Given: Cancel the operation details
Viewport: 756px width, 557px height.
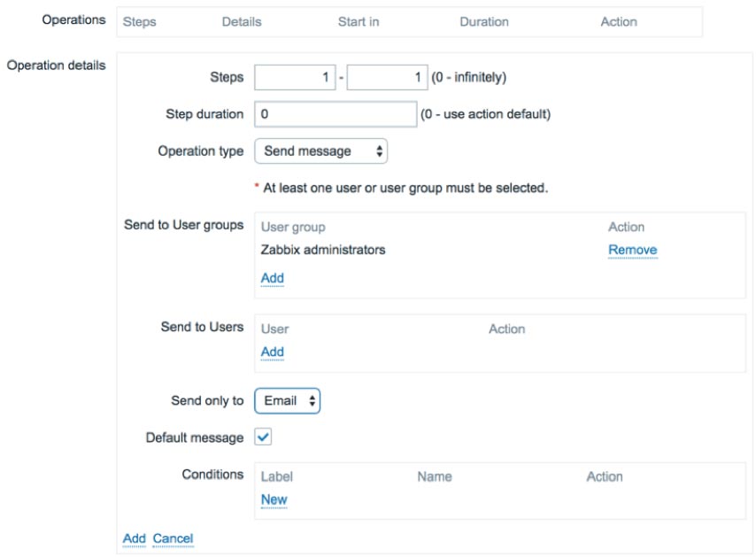Looking at the screenshot, I should coord(174,538).
